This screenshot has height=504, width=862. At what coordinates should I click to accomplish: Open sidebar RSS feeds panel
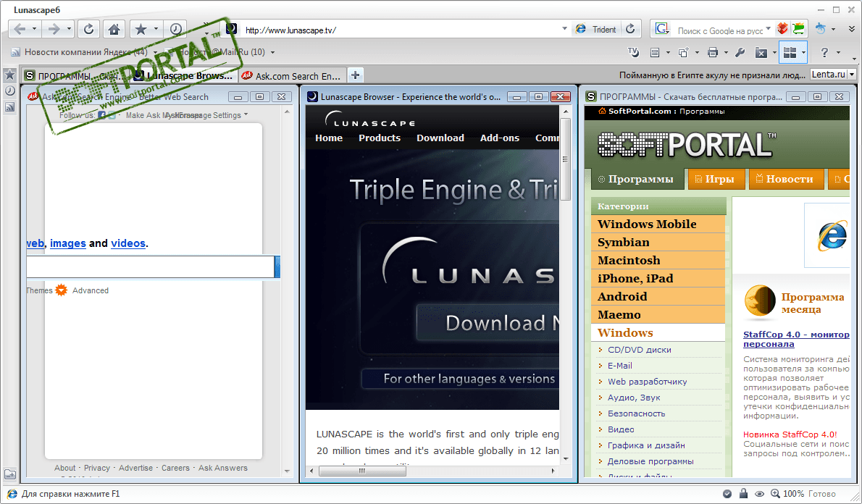[x=10, y=107]
